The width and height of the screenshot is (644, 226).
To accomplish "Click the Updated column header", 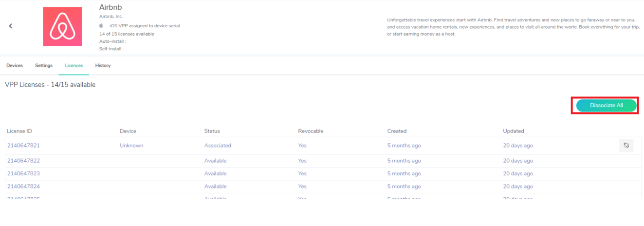I will tap(513, 131).
